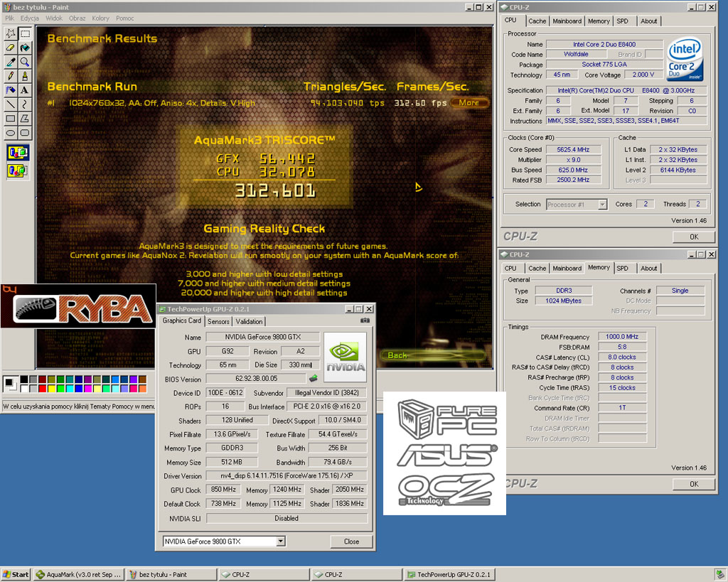Screen dimensions: 728x582
Task: Switch to SPD tab in top CPU-Z window
Action: [x=623, y=21]
